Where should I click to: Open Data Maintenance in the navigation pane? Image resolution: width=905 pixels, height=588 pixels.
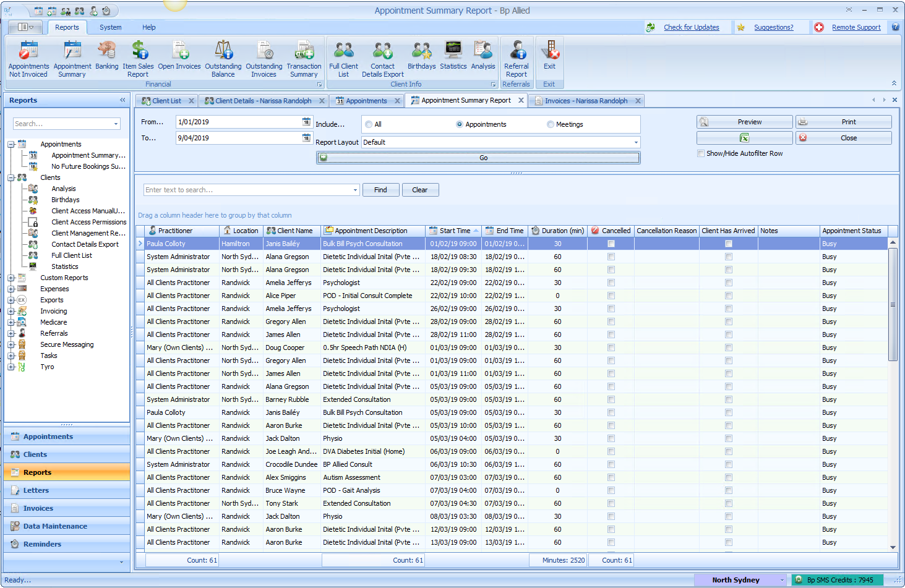click(67, 526)
